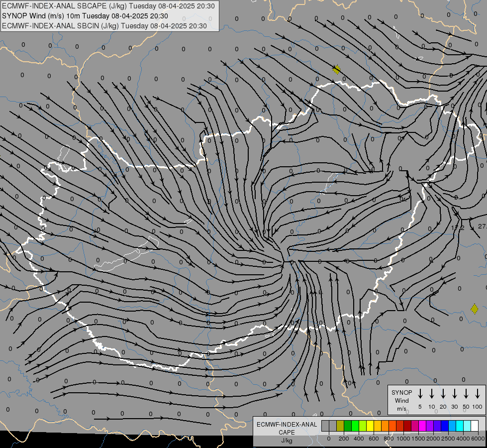The width and height of the screenshot is (487, 448).
Task: Click the '10' wind speed label
Action: click(431, 407)
